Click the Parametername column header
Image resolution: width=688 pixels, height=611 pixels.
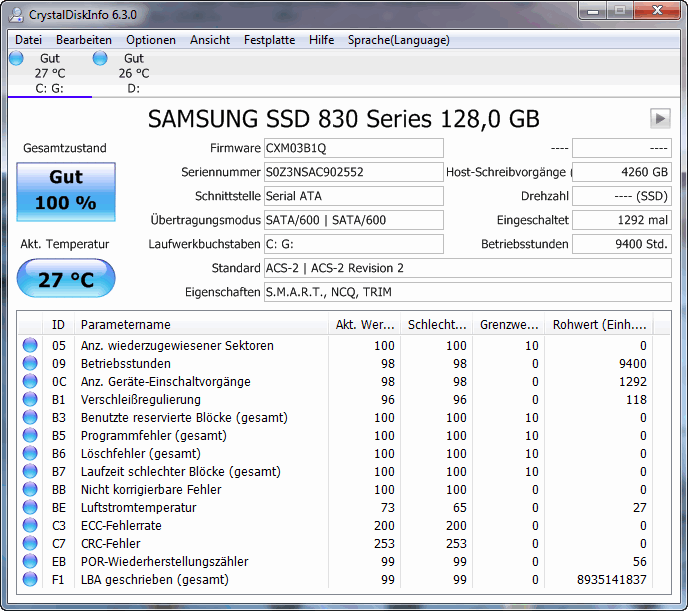click(x=201, y=325)
